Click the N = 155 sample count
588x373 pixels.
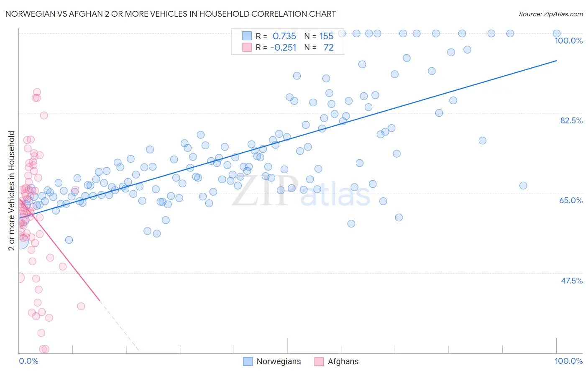(319, 36)
